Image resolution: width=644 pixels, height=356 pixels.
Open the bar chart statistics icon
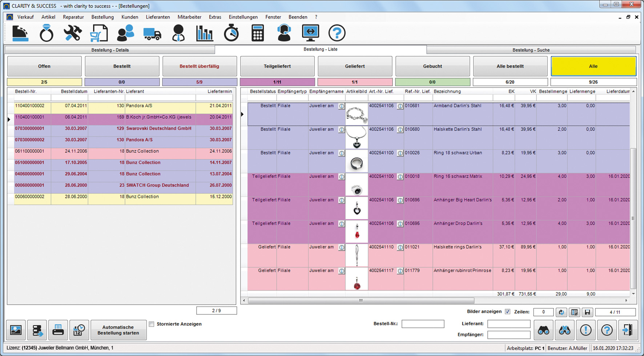[205, 33]
